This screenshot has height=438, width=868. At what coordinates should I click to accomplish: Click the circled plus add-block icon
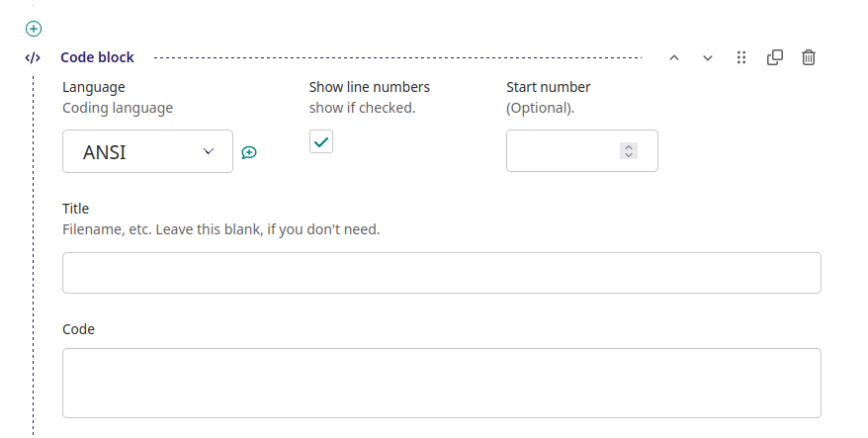pyautogui.click(x=33, y=29)
